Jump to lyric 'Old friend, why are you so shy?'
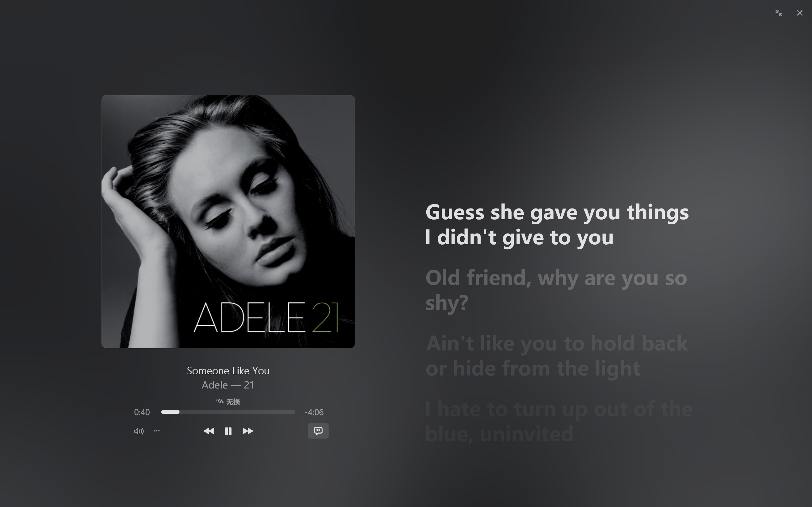 (x=556, y=290)
